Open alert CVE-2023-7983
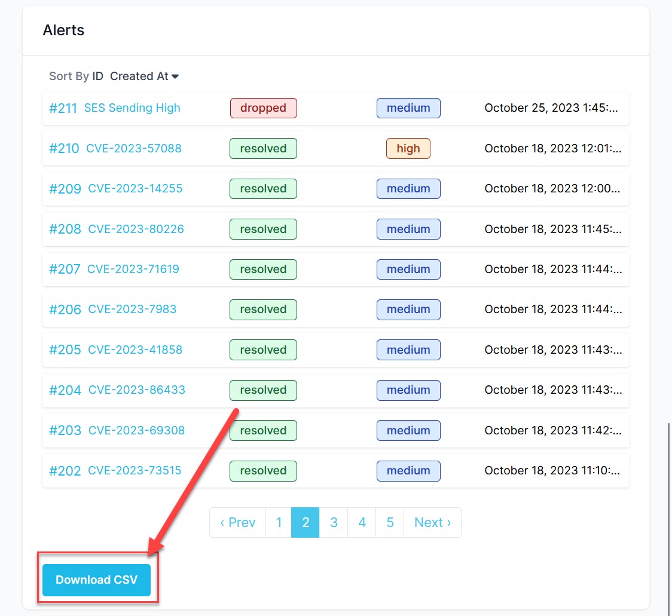This screenshot has width=672, height=616. pos(132,309)
